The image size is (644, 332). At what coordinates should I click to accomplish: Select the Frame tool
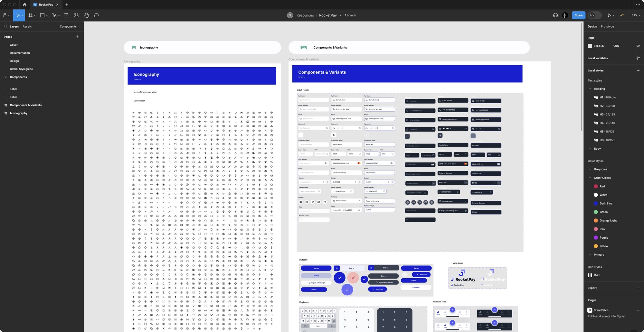pyautogui.click(x=31, y=15)
